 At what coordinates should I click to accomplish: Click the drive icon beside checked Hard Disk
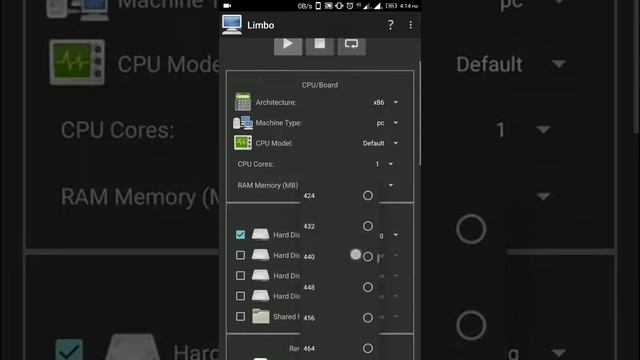pyautogui.click(x=260, y=234)
